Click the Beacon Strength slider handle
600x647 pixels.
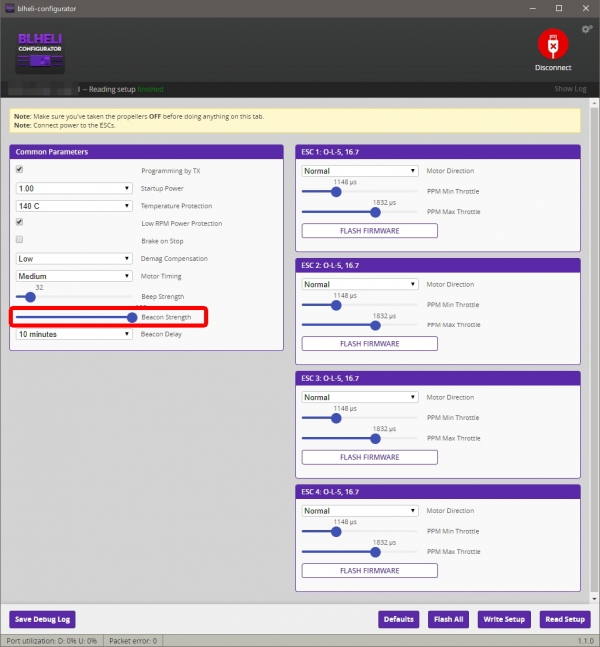click(x=132, y=317)
